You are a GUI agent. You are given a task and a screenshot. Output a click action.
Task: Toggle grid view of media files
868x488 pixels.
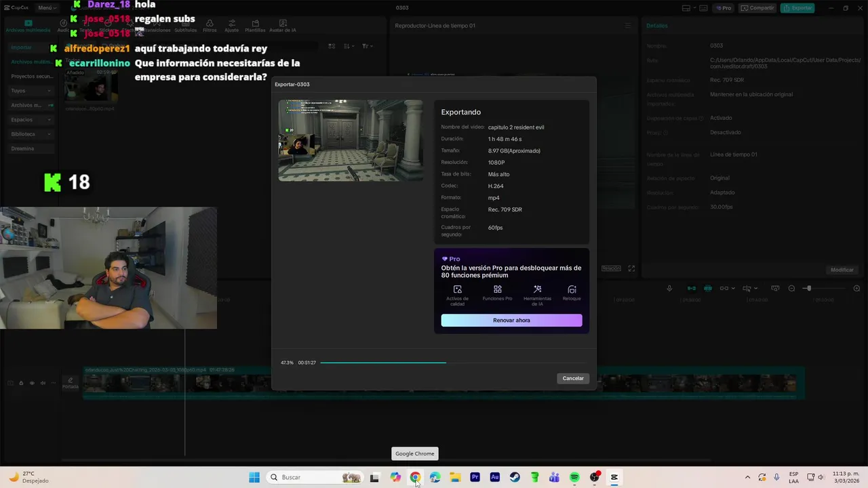tap(332, 46)
